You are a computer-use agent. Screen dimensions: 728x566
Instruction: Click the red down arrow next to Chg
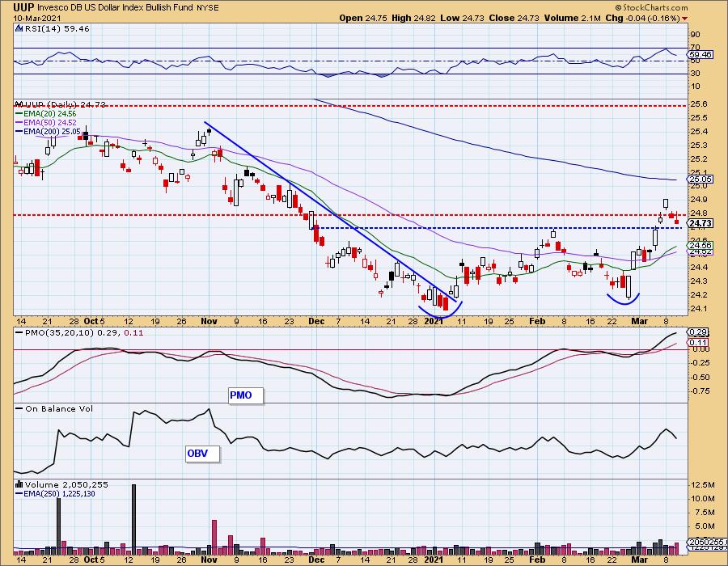685,19
